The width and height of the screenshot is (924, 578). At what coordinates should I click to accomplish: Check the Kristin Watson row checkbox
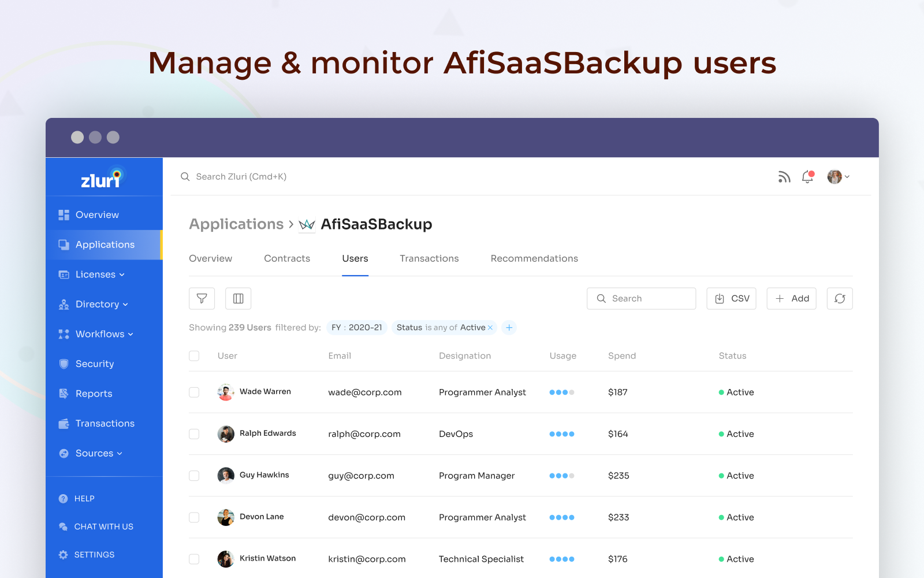(x=194, y=559)
